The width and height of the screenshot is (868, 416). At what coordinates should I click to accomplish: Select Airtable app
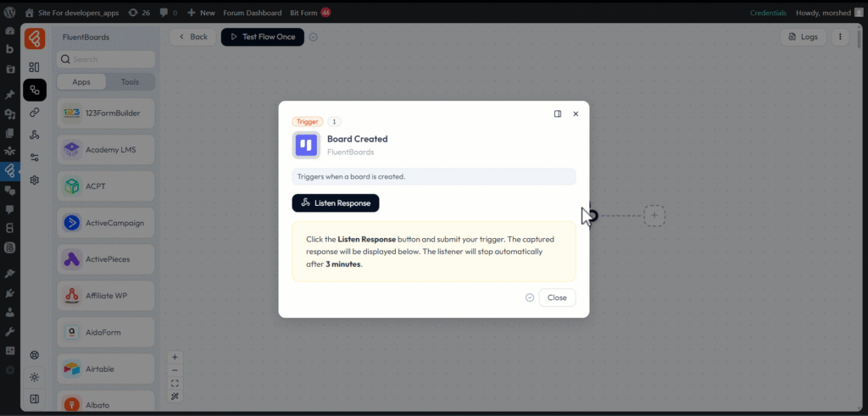click(x=106, y=369)
